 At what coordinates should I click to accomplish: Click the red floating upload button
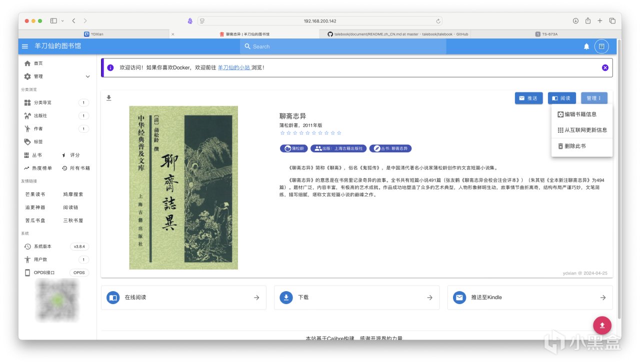(602, 326)
